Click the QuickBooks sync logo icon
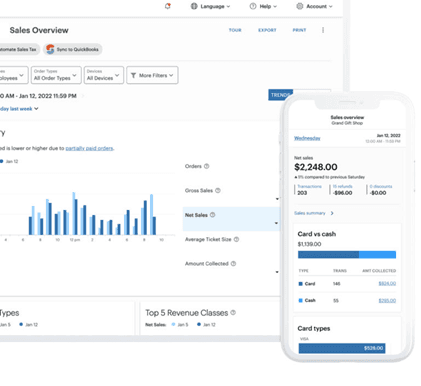 (50, 49)
